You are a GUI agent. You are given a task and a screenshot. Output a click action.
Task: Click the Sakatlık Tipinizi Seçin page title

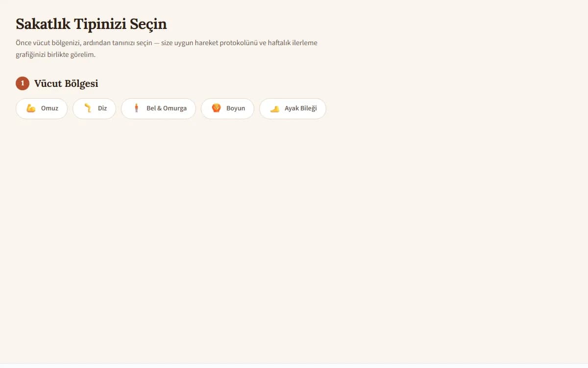pyautogui.click(x=91, y=24)
